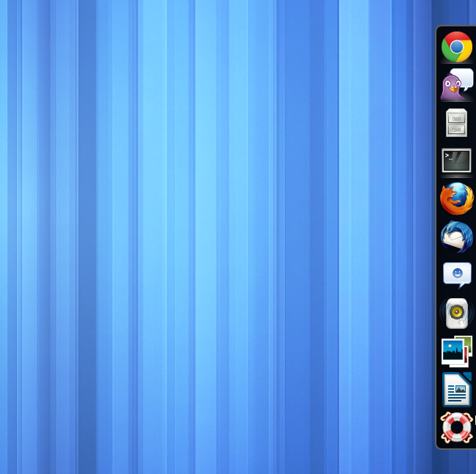Open Thunderbird mail client
476x474 pixels.
[456, 237]
